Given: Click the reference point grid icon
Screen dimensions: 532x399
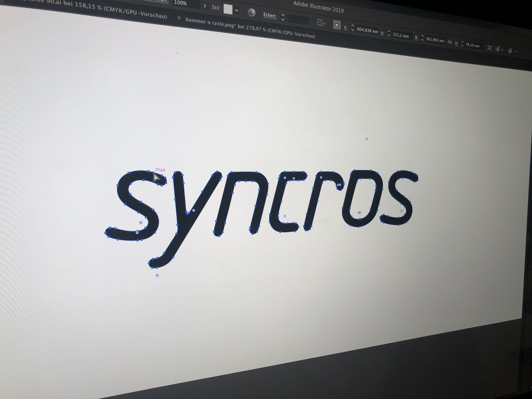Looking at the screenshot, I should pos(336,25).
